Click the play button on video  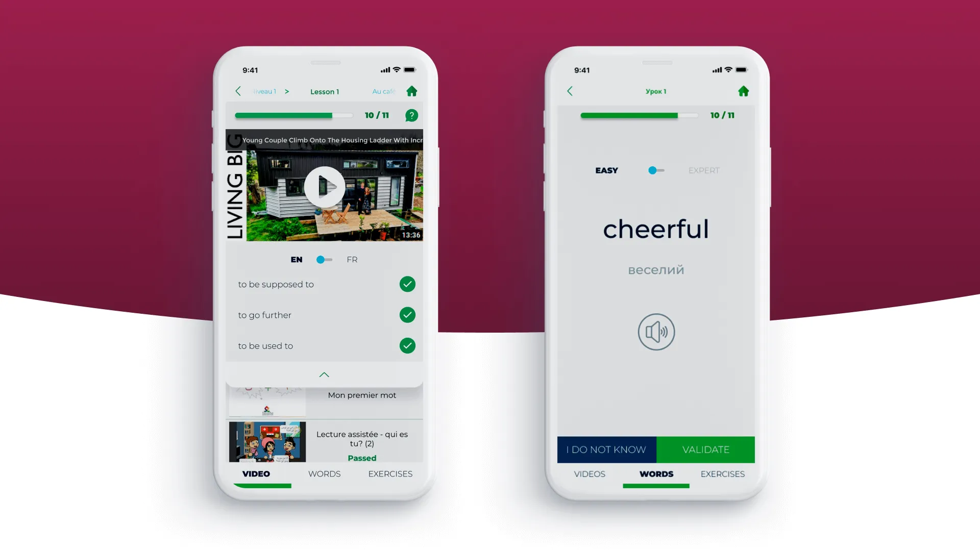[x=326, y=186]
